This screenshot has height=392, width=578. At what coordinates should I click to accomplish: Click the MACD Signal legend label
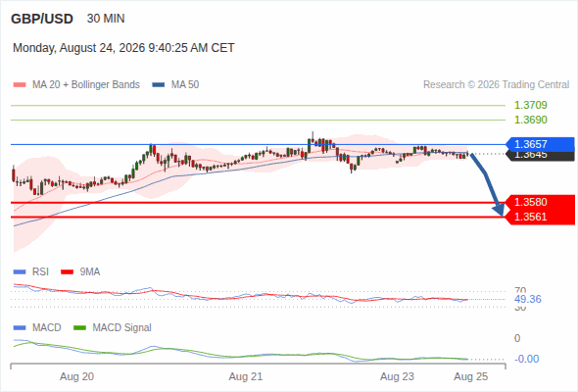[121, 328]
